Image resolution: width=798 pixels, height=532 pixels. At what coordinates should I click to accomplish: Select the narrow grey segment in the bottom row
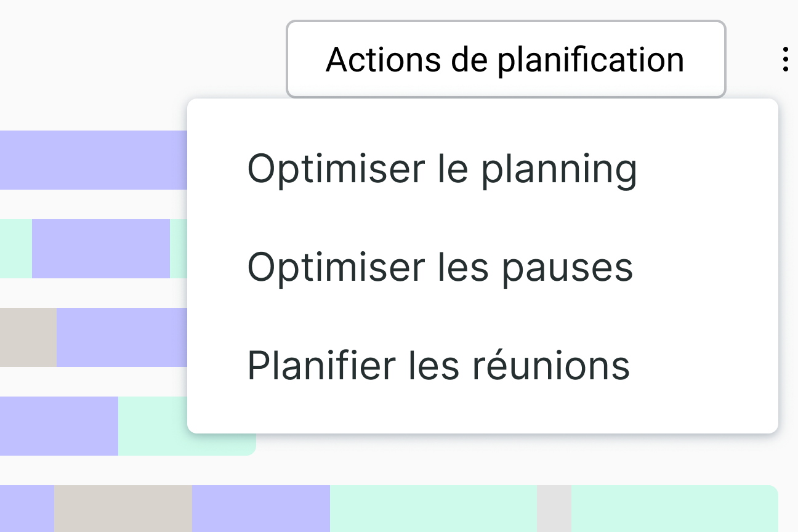[x=554, y=509]
